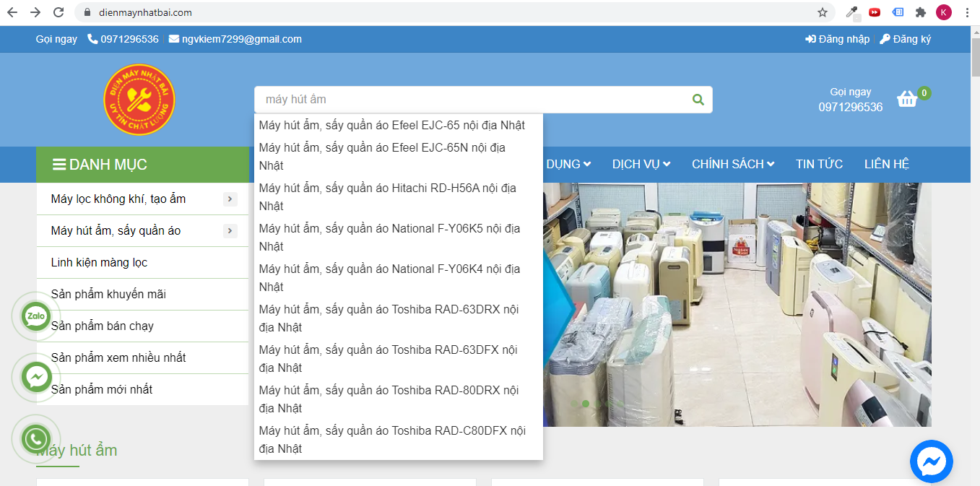
Task: Click into the máy hút ẩm search field
Action: pos(469,100)
